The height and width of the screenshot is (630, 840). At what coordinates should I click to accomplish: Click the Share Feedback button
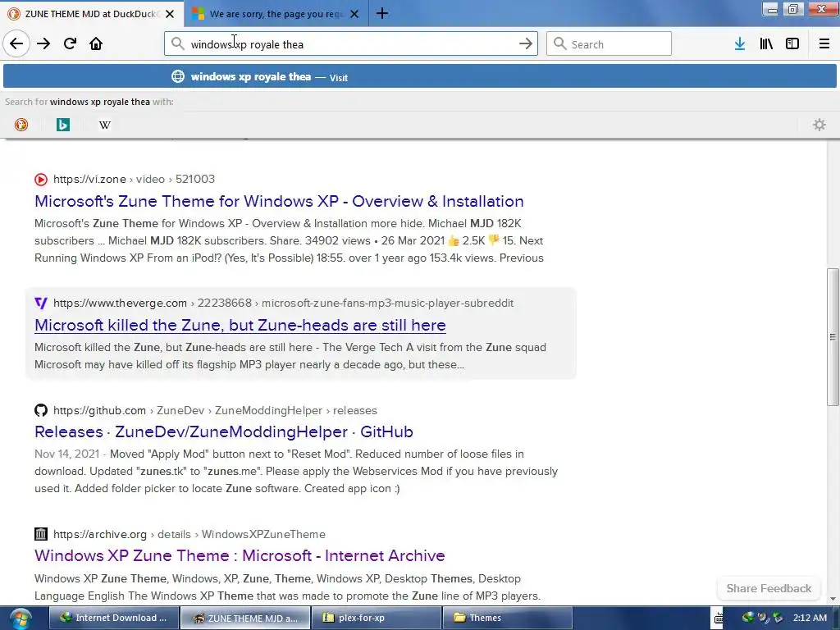(769, 588)
